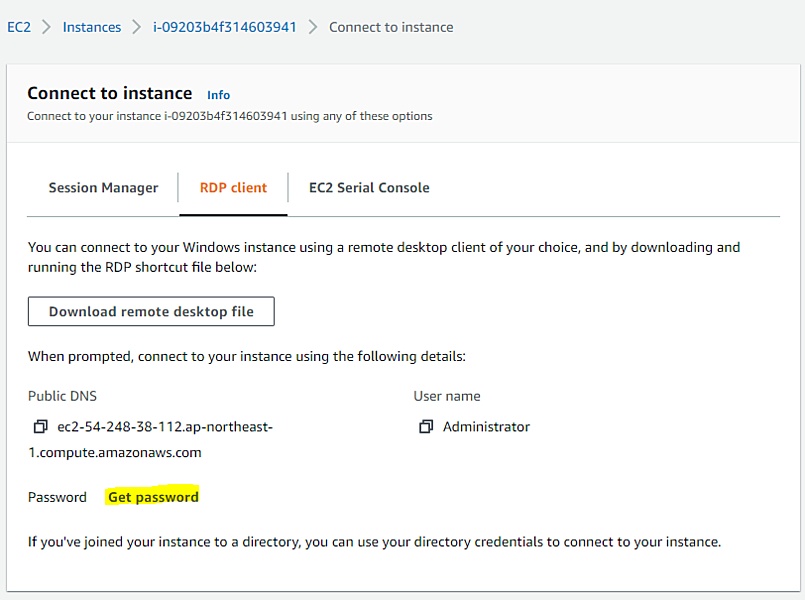The image size is (805, 600).
Task: Select the RDP client tab
Action: 233,187
